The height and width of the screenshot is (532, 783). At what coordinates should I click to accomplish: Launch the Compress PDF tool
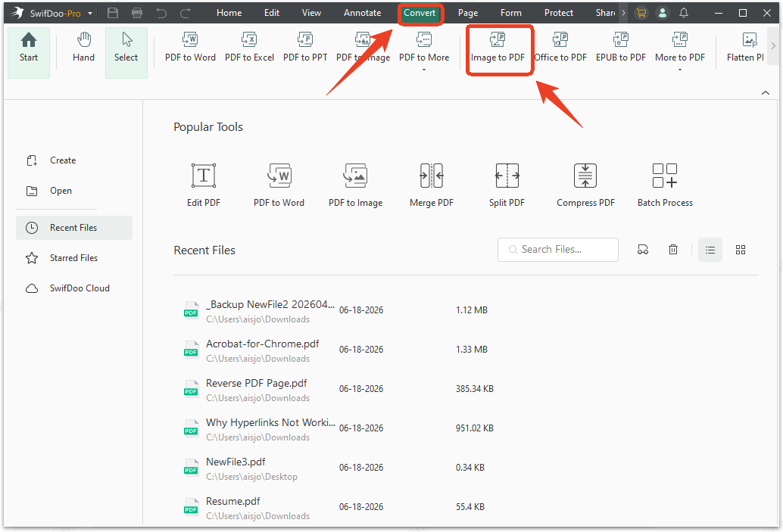pyautogui.click(x=585, y=185)
